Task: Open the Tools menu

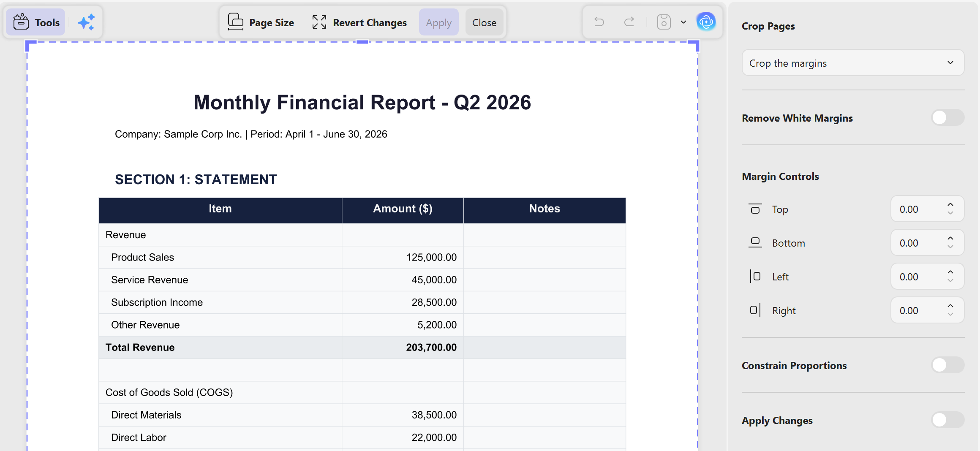Action: click(x=36, y=22)
